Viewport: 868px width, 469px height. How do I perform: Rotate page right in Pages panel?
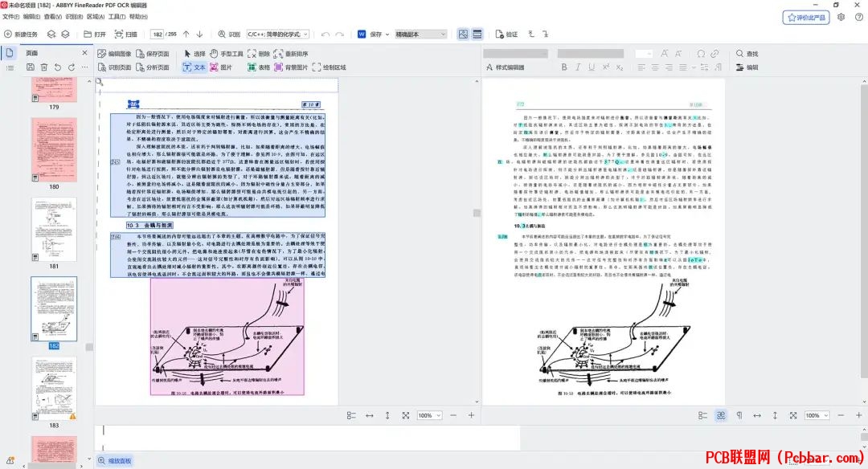(x=72, y=67)
